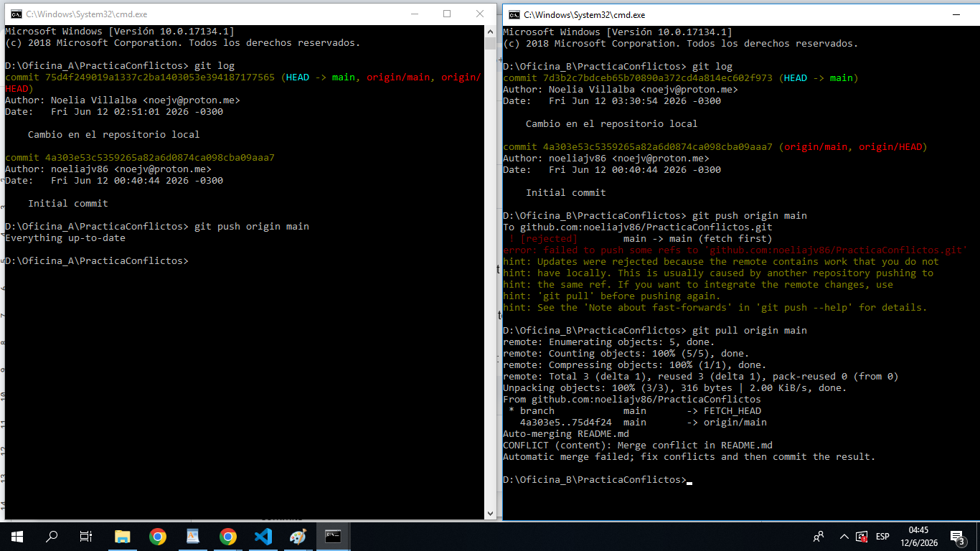
Task: Click '4a303e5..75d4f24 main -> origin/main' line
Action: pos(644,422)
